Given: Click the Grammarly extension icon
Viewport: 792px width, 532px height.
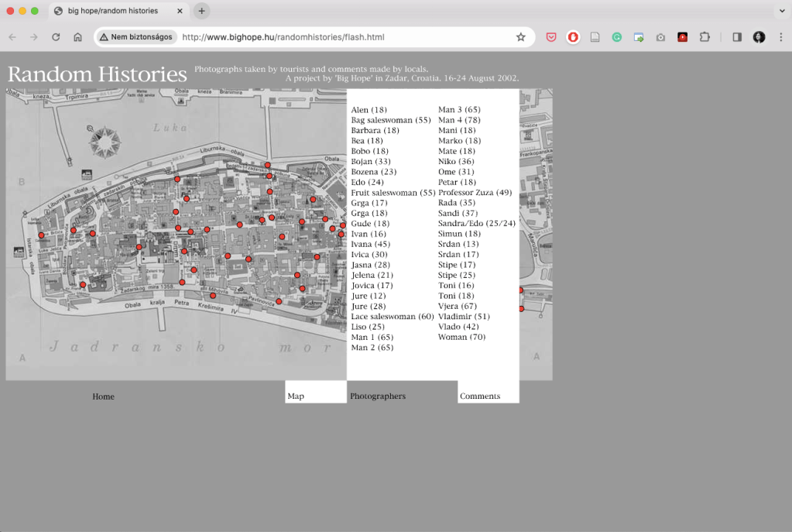Looking at the screenshot, I should (x=617, y=37).
